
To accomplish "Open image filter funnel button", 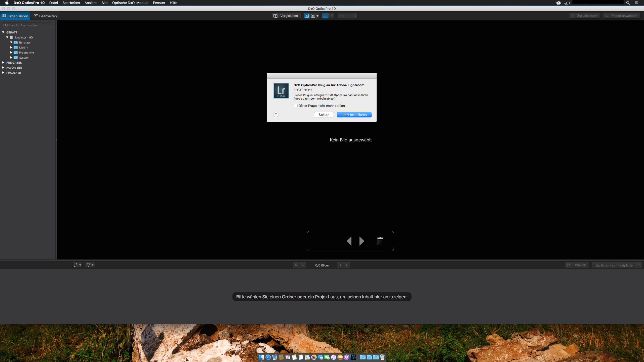I will pos(90,265).
